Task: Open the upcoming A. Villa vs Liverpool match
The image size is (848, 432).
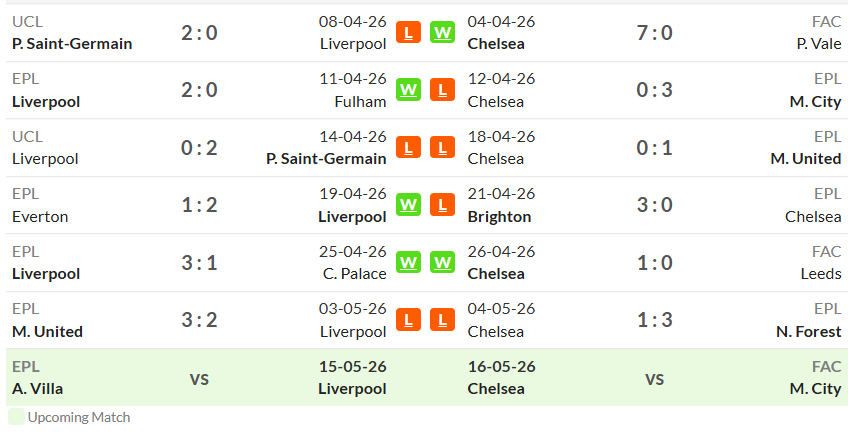Action: [x=216, y=377]
